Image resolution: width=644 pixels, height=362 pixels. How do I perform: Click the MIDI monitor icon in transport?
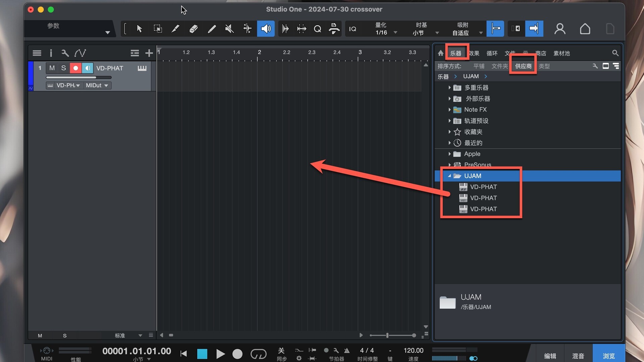coord(47,351)
